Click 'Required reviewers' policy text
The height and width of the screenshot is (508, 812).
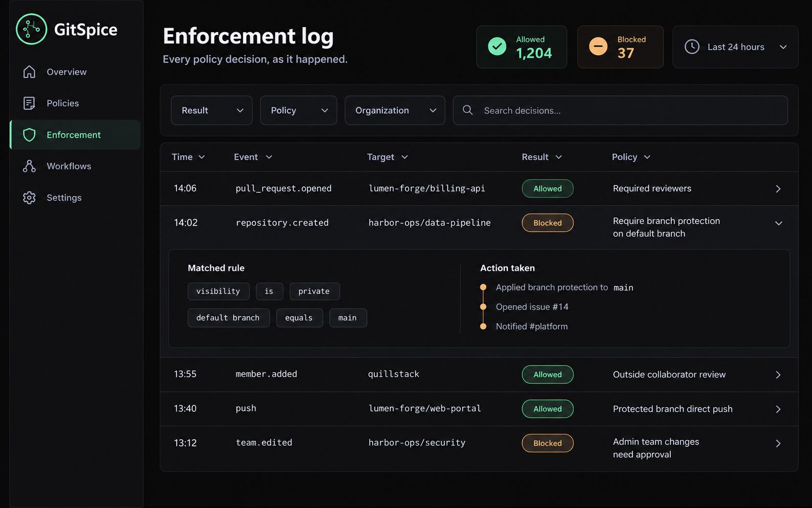(x=652, y=188)
